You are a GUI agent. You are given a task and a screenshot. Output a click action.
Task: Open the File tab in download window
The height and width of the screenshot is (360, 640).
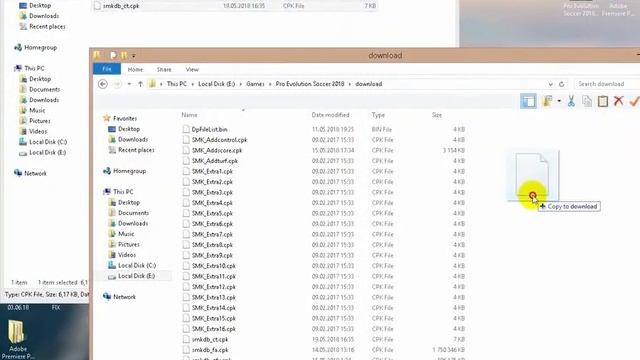[x=107, y=69]
